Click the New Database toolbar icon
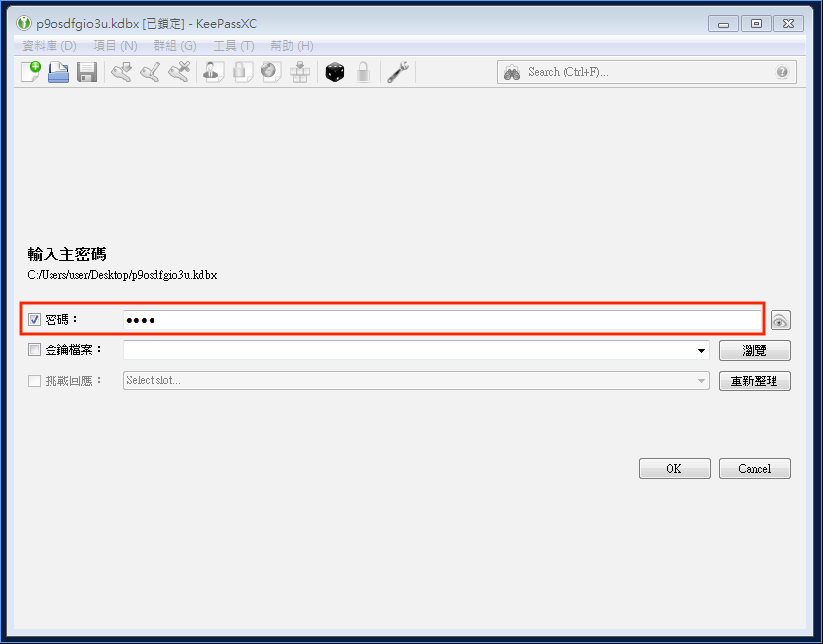The image size is (823, 644). (31, 72)
